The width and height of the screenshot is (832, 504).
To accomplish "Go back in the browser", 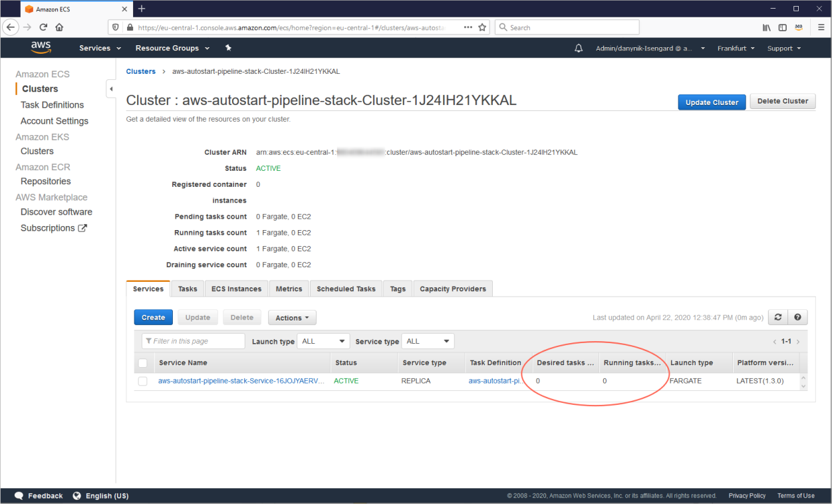I will click(x=11, y=27).
